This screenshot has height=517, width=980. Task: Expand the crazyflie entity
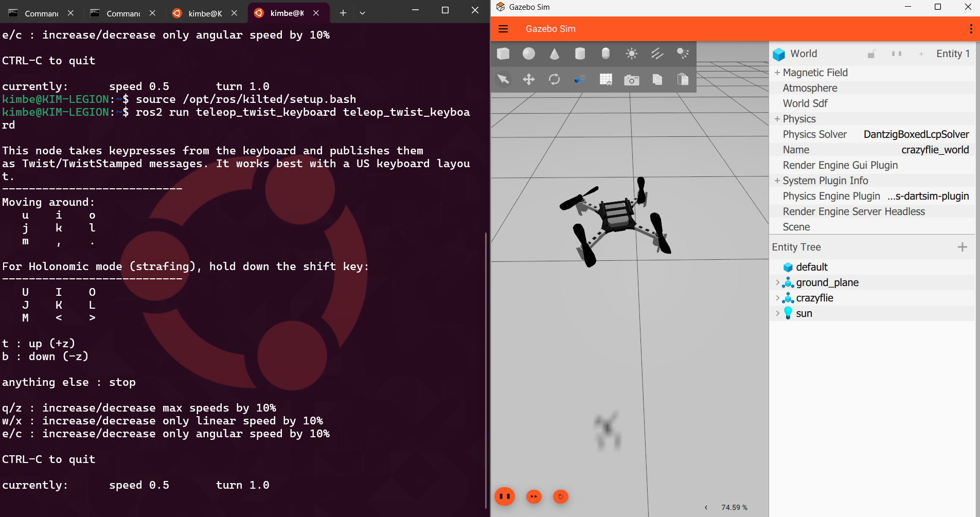click(x=777, y=298)
